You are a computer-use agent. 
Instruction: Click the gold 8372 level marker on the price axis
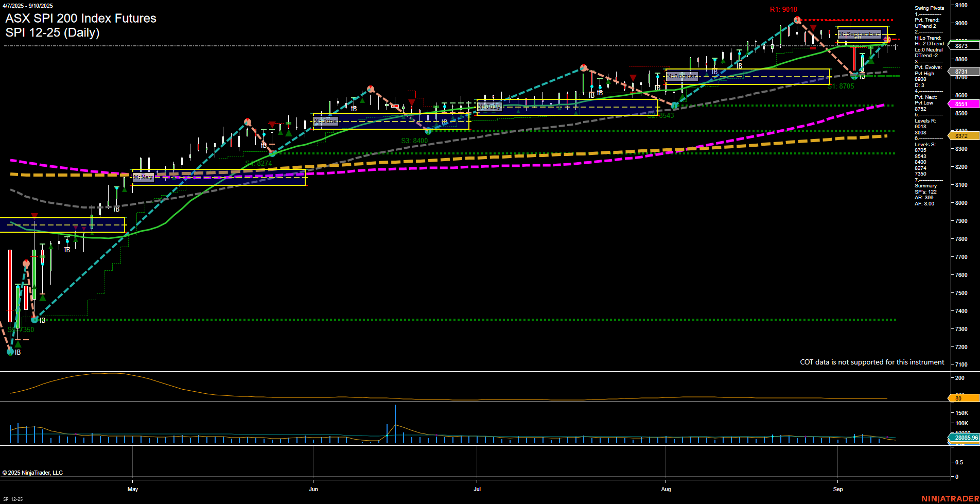[960, 136]
